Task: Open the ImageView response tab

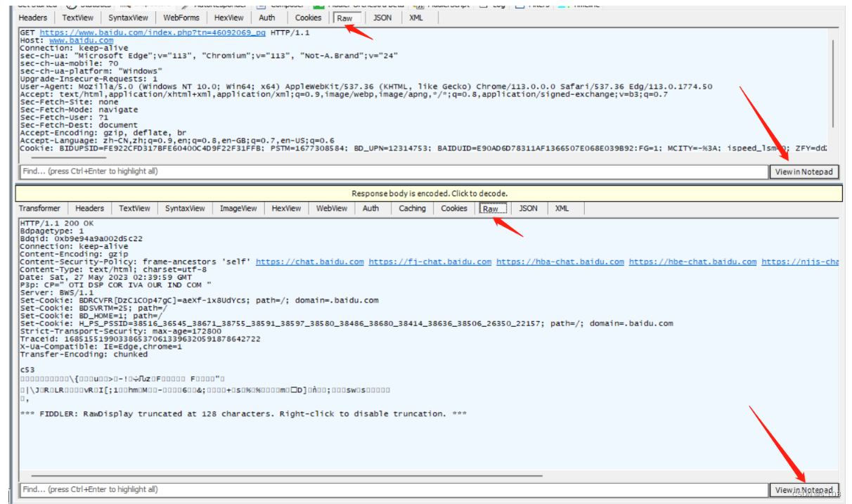Action: pyautogui.click(x=238, y=208)
